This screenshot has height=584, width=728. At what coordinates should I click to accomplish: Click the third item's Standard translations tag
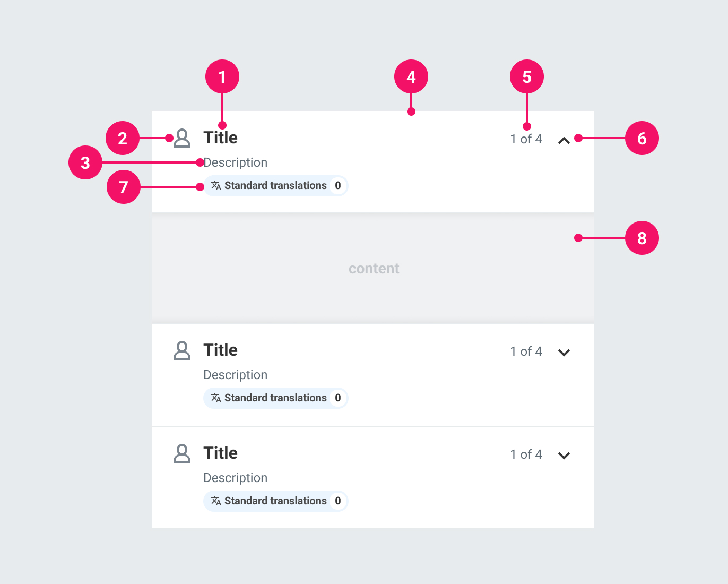[x=275, y=501]
